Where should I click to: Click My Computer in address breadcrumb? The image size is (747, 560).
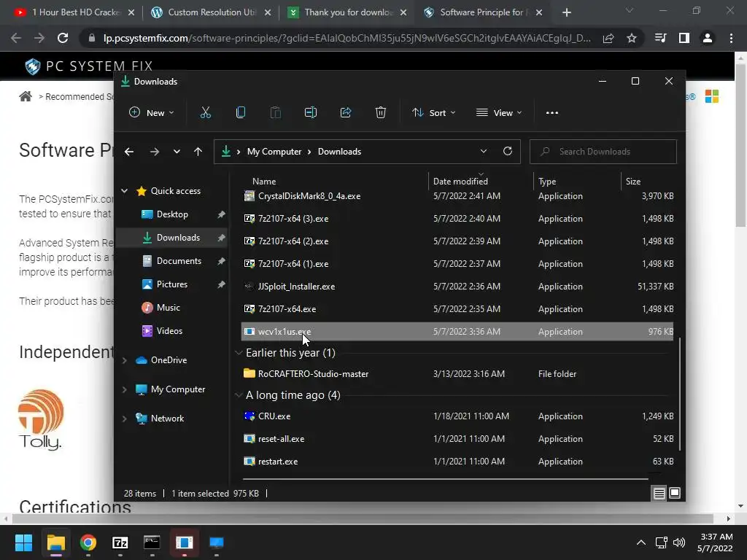(274, 152)
